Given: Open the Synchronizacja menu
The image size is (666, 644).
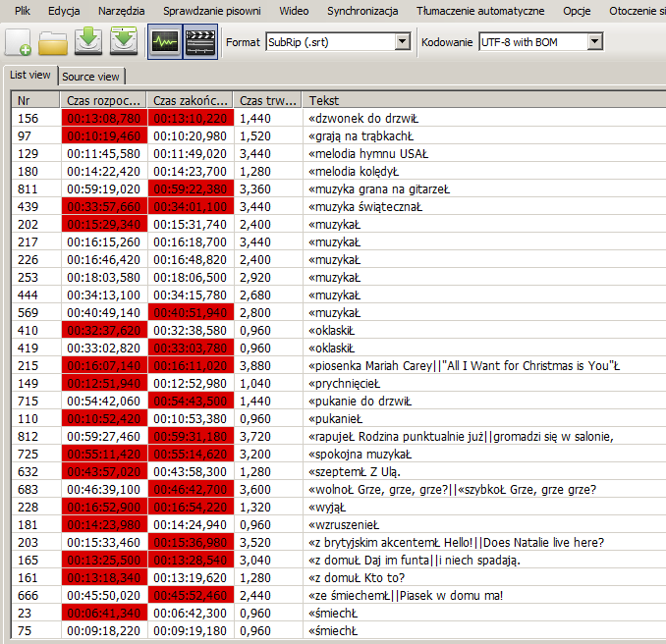Looking at the screenshot, I should point(362,11).
